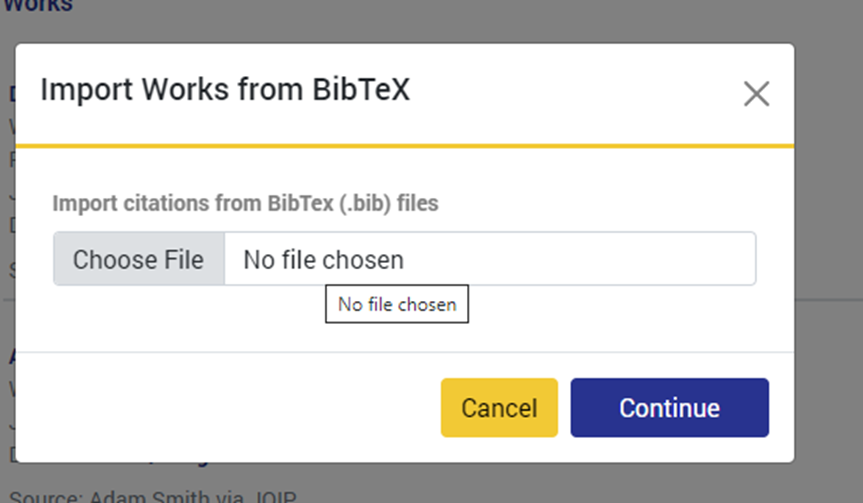
Task: Click the dimmed backdrop right of dialog
Action: [x=830, y=250]
